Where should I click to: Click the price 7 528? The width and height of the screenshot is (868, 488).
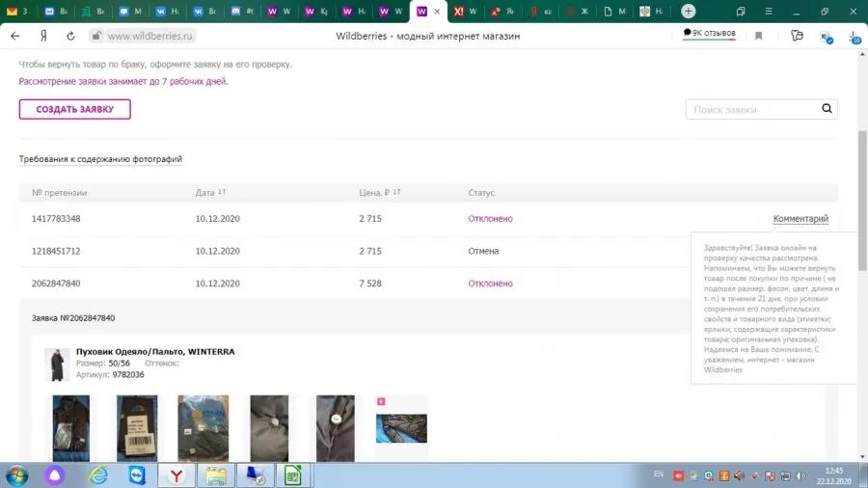pos(370,284)
